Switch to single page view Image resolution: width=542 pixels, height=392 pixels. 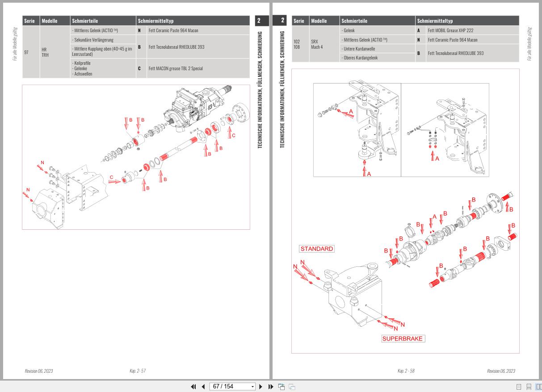[519, 387]
